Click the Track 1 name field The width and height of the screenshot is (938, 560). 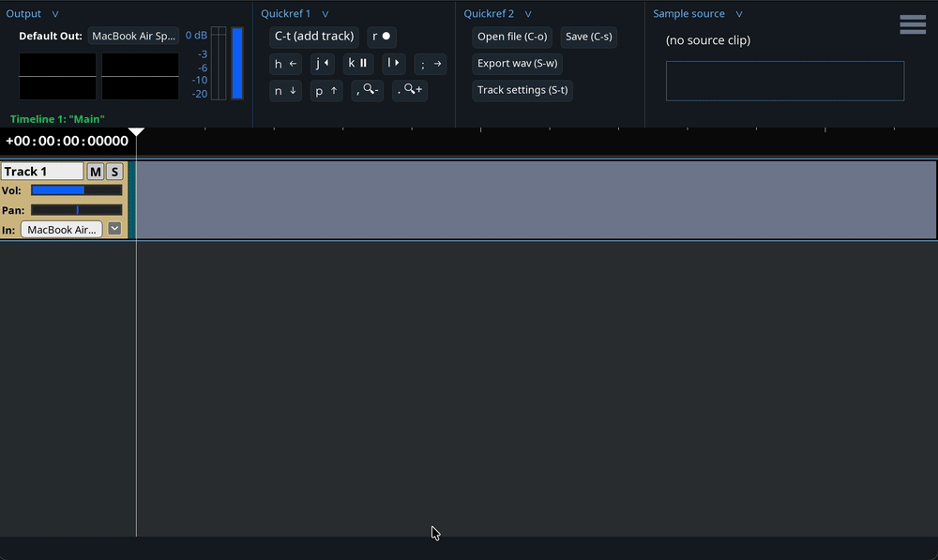click(42, 172)
